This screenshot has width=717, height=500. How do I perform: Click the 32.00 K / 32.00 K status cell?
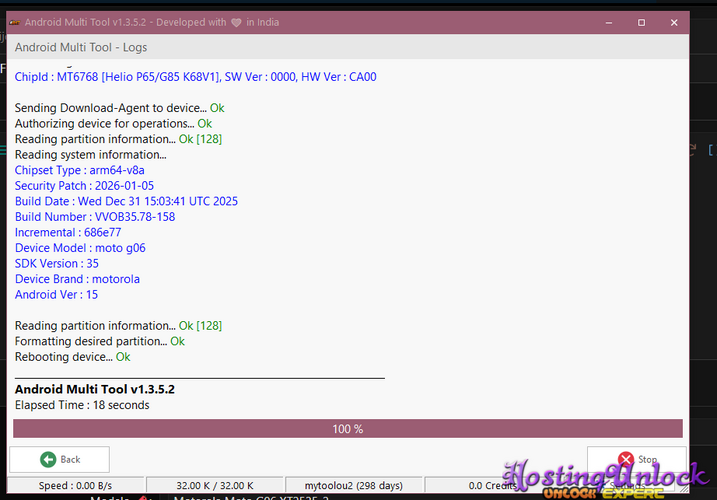[214, 486]
